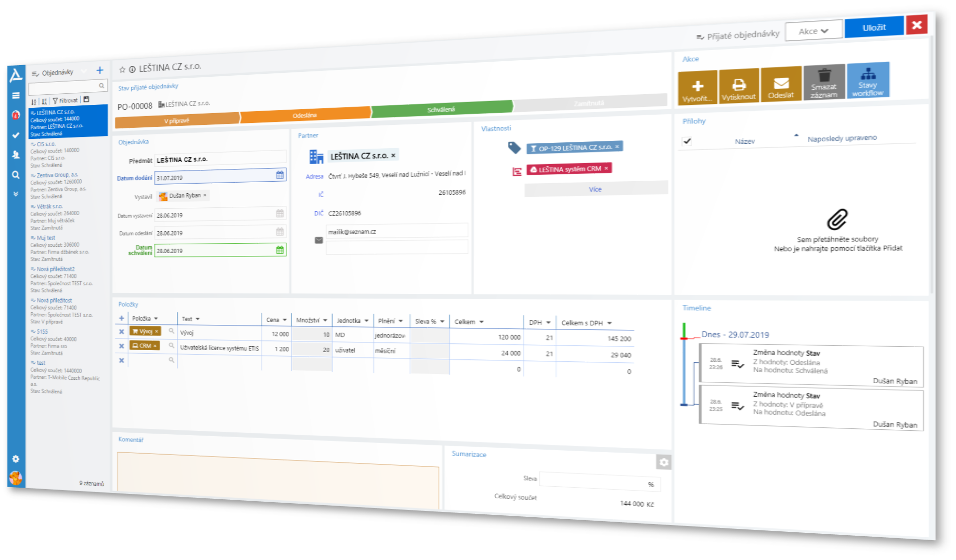
Task: Remove Dušan Ryban from Vystavil
Action: click(x=205, y=195)
